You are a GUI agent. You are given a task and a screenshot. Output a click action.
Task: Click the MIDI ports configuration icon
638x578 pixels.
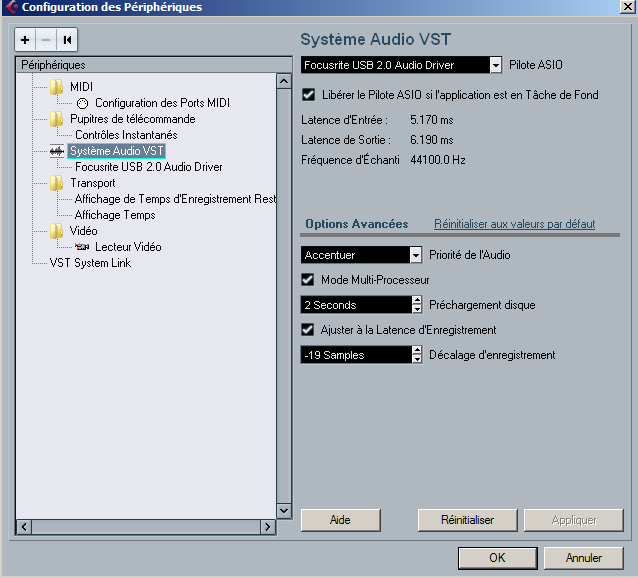[x=82, y=103]
